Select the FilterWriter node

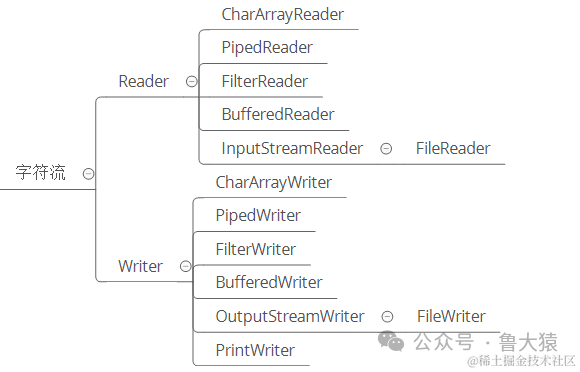click(256, 249)
